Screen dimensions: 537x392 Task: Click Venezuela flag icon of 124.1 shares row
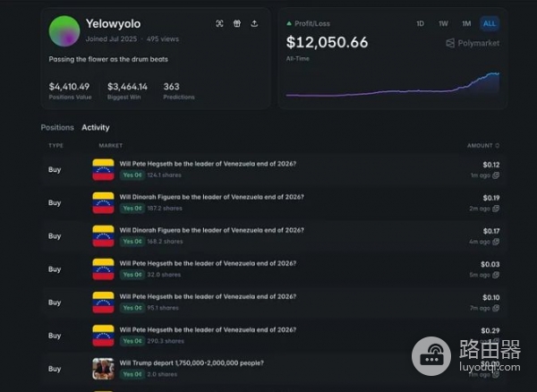tap(103, 169)
